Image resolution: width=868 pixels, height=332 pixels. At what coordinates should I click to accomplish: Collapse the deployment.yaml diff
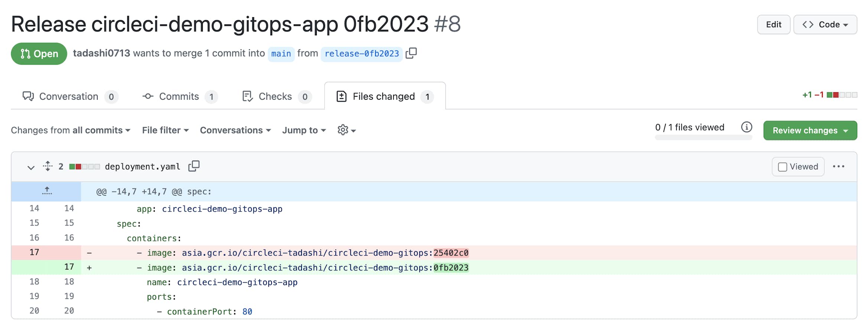31,167
